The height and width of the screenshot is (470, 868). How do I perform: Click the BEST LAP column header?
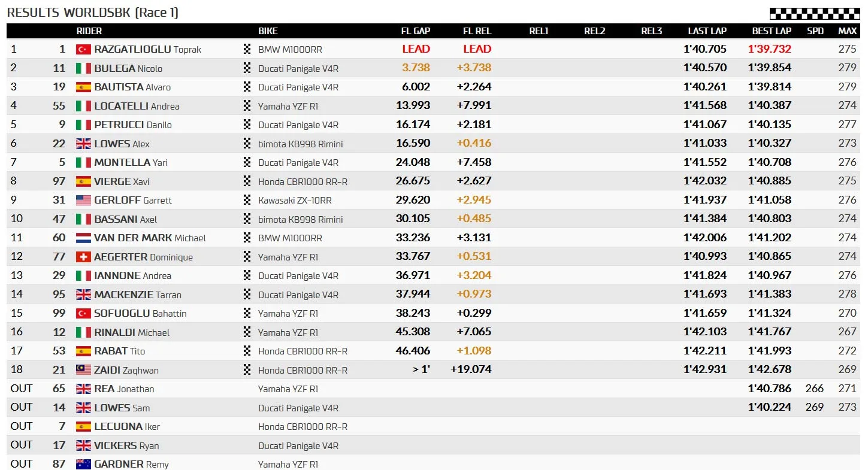pyautogui.click(x=772, y=31)
